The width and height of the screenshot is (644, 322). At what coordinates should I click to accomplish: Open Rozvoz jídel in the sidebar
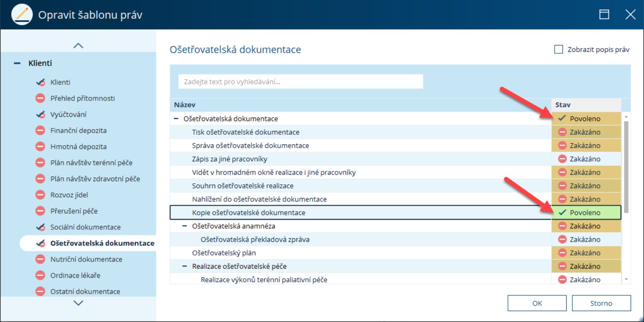69,195
